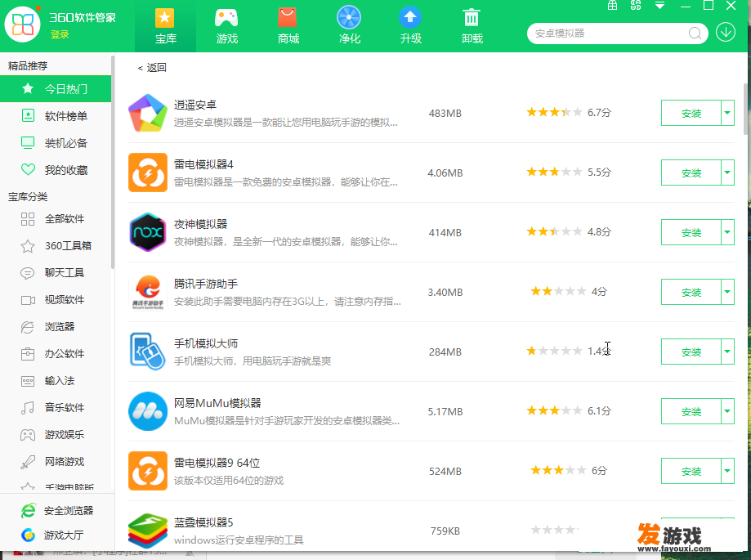The image size is (751, 560).
Task: Select 今日热门 in the sidebar
Action: 56,88
